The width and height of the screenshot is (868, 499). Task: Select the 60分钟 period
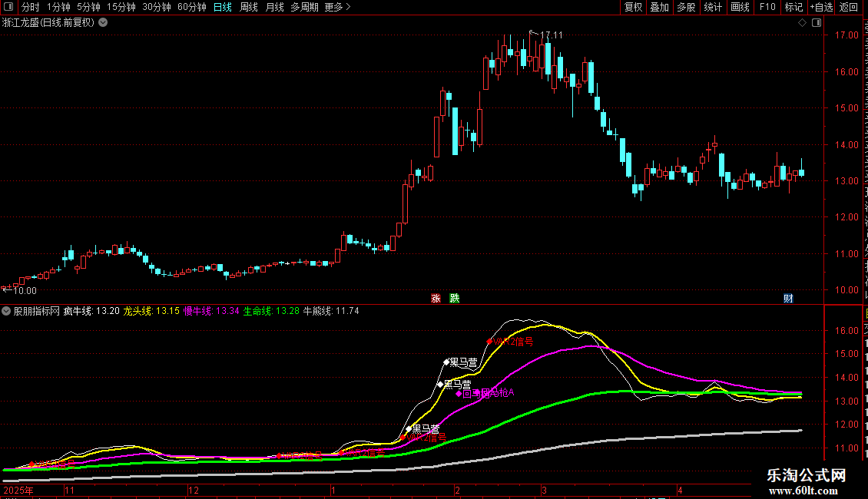(192, 7)
